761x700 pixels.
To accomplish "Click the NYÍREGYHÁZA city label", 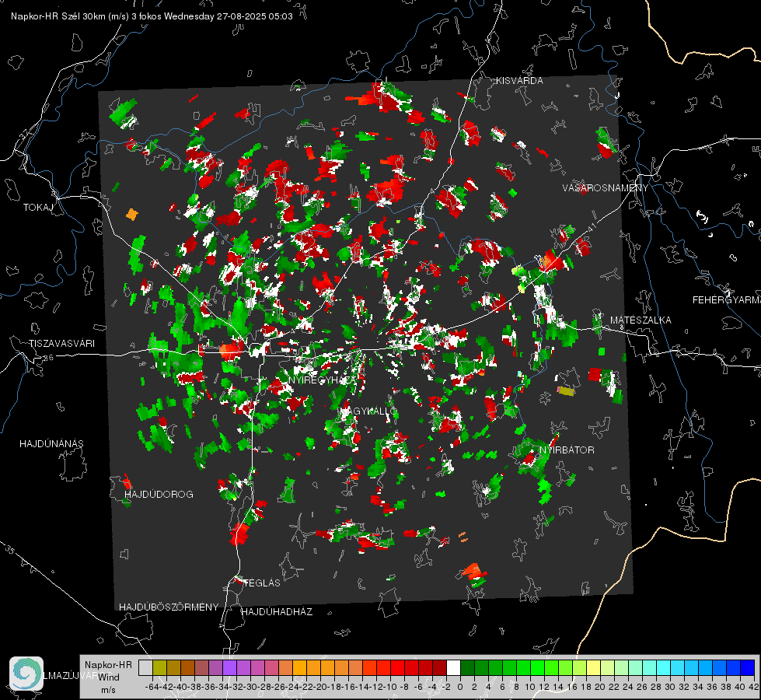I will click(x=322, y=380).
